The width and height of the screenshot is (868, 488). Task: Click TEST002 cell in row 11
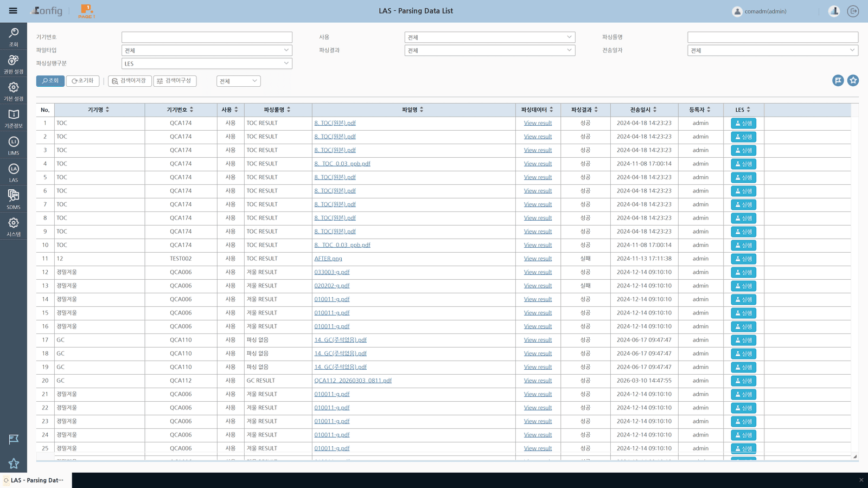click(x=181, y=259)
